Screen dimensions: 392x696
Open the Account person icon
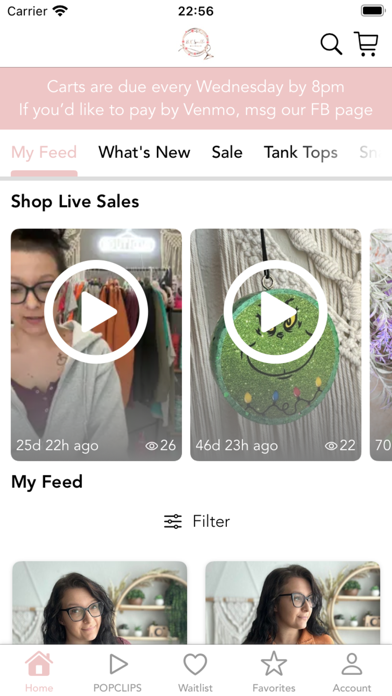point(352,664)
